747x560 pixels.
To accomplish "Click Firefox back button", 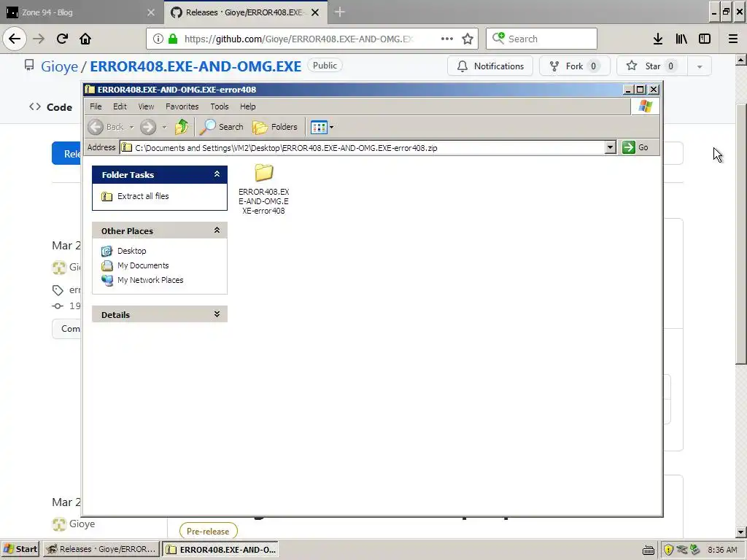I will (15, 39).
